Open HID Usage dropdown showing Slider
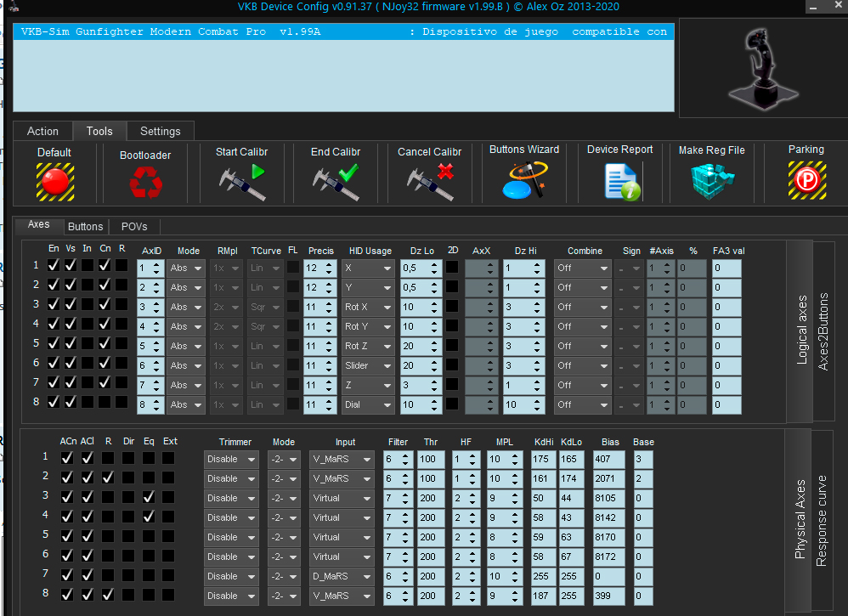 click(x=368, y=365)
